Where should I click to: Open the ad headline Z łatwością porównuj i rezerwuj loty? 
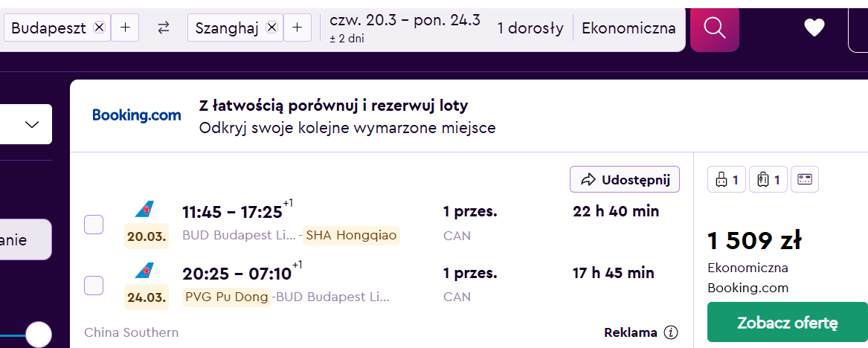(x=334, y=105)
